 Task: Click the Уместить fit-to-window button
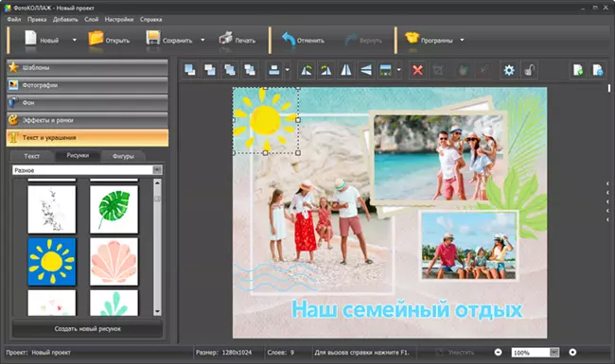(455, 353)
